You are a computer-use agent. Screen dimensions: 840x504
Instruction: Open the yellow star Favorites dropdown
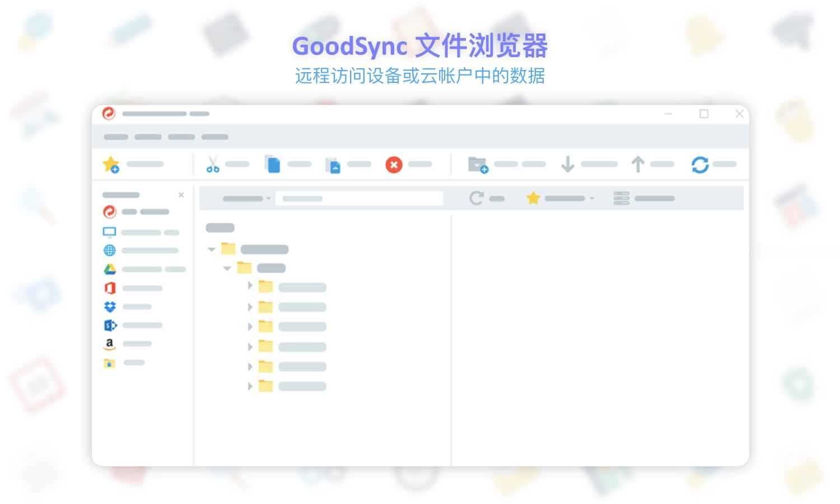560,198
